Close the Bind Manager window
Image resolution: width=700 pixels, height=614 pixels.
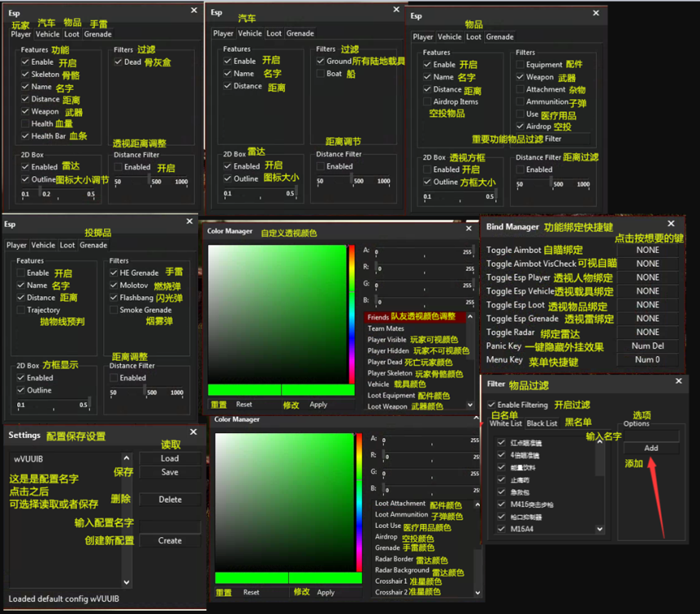[x=671, y=223]
